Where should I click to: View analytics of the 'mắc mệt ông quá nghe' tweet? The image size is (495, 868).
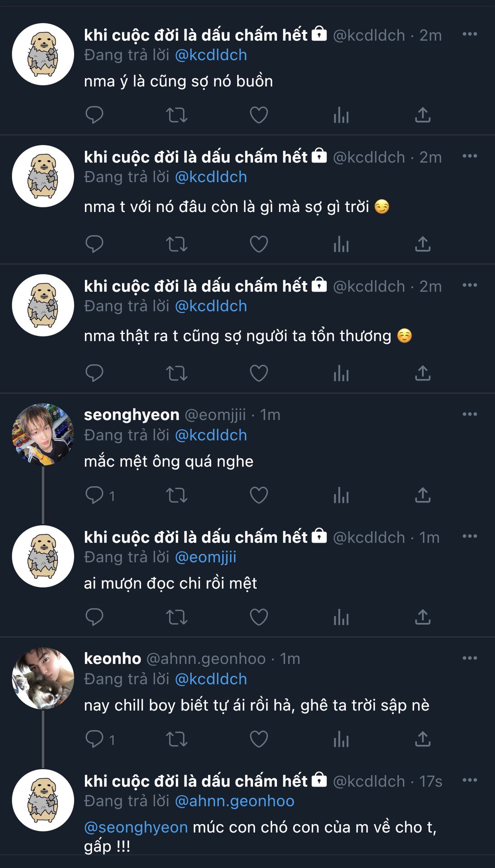click(x=341, y=495)
